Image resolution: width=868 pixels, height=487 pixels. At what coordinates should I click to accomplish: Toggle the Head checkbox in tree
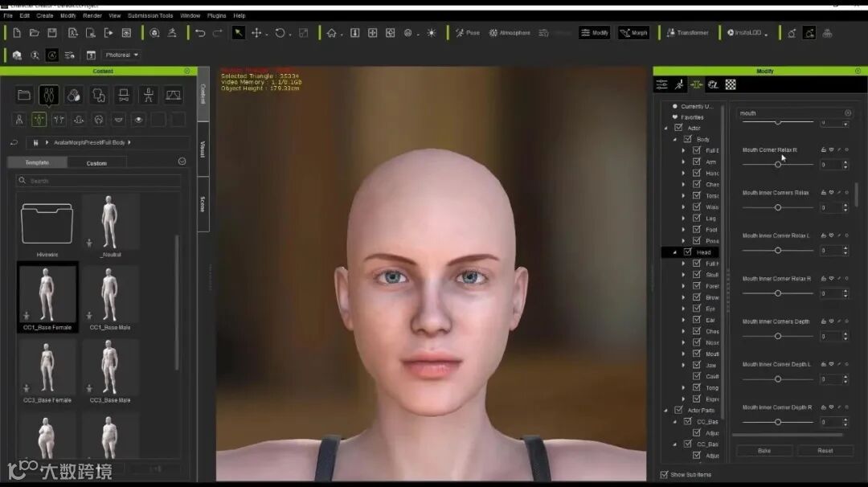pyautogui.click(x=688, y=252)
